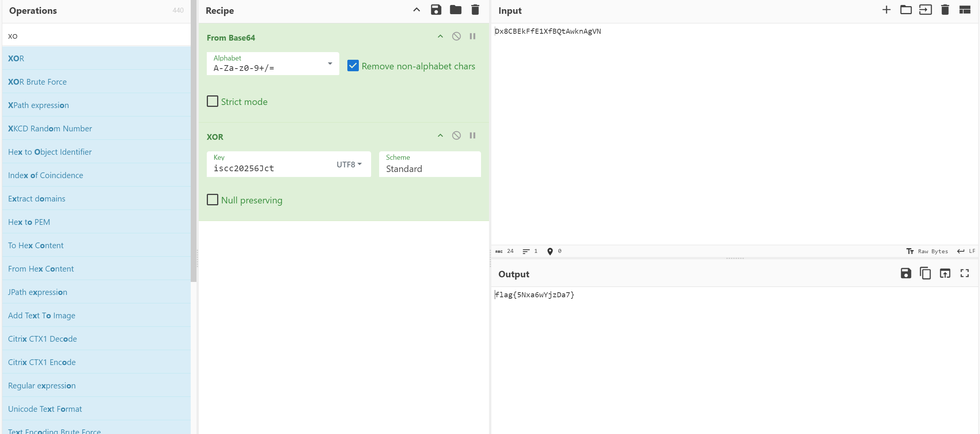Change the XOR key encoding from UTF8
Image resolution: width=980 pixels, height=434 pixels.
point(349,164)
